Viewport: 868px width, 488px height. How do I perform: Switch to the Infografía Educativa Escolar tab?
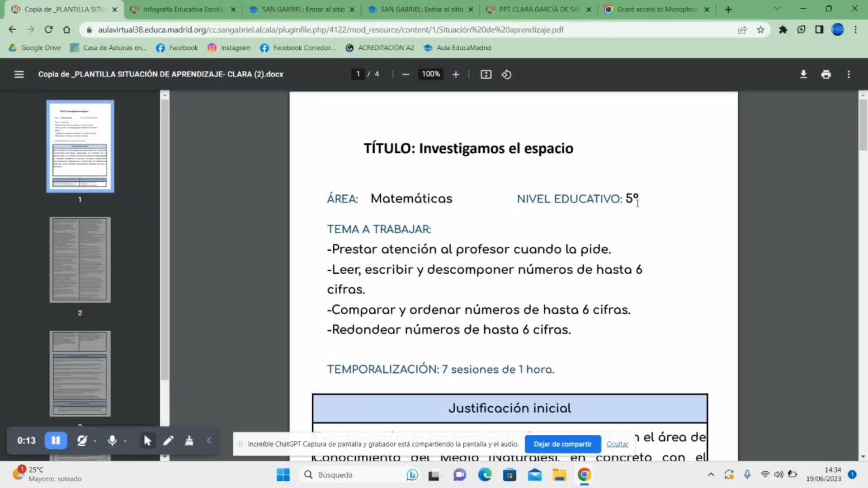(x=183, y=9)
